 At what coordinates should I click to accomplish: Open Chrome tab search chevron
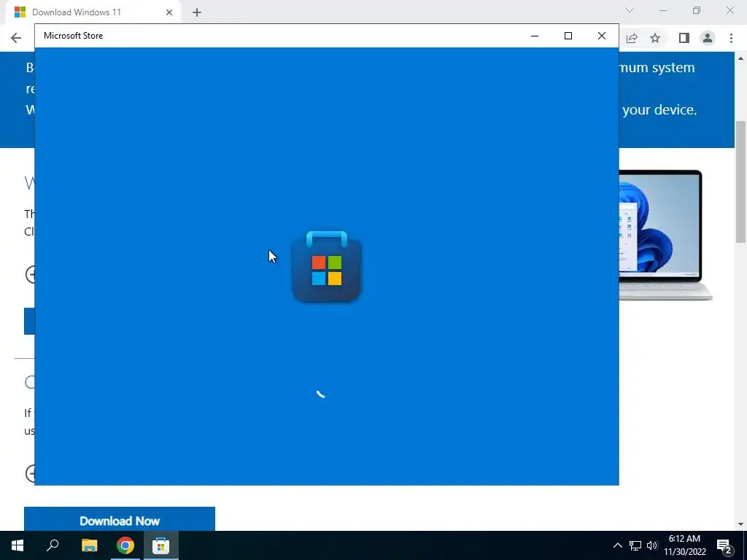[630, 10]
